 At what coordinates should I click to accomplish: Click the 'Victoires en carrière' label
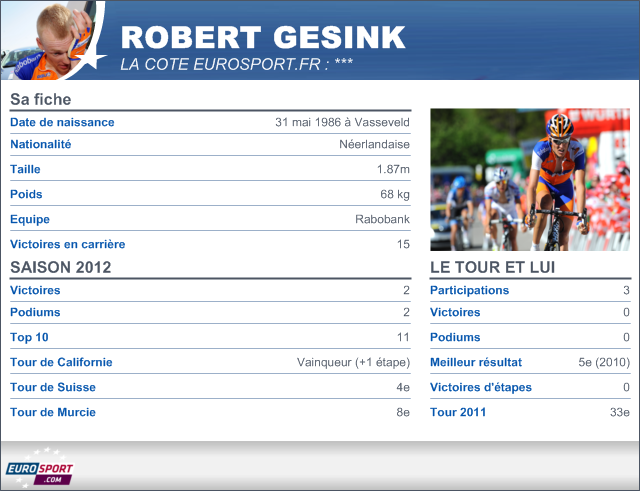tap(68, 244)
